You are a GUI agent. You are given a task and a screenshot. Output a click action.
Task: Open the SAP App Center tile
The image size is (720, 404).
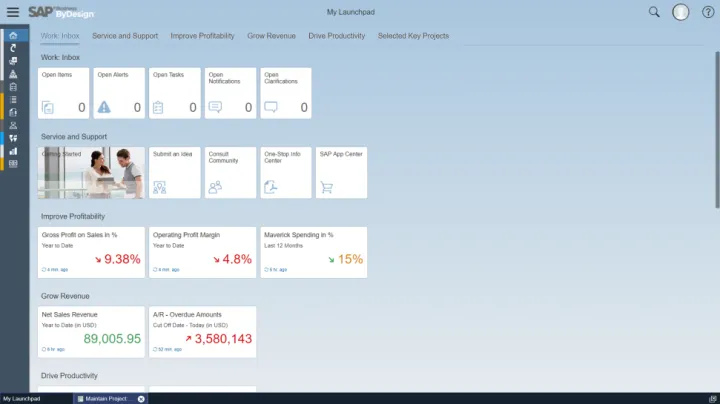pos(341,172)
